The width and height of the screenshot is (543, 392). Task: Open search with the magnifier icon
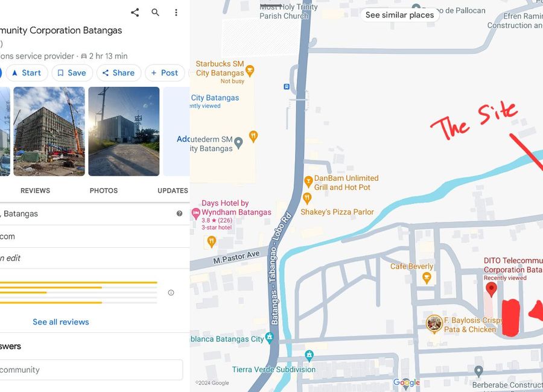click(x=156, y=13)
